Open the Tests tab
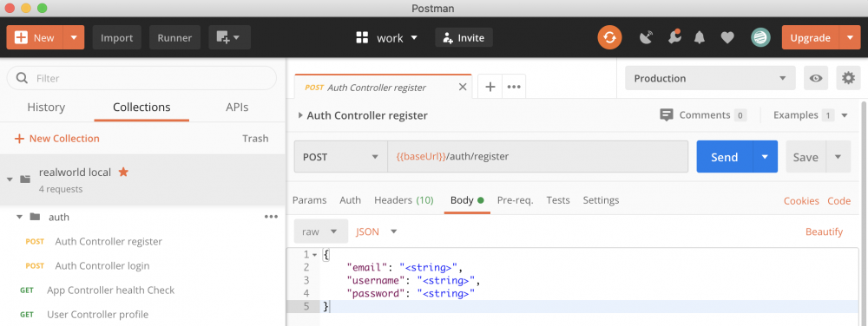868x326 pixels. 558,200
